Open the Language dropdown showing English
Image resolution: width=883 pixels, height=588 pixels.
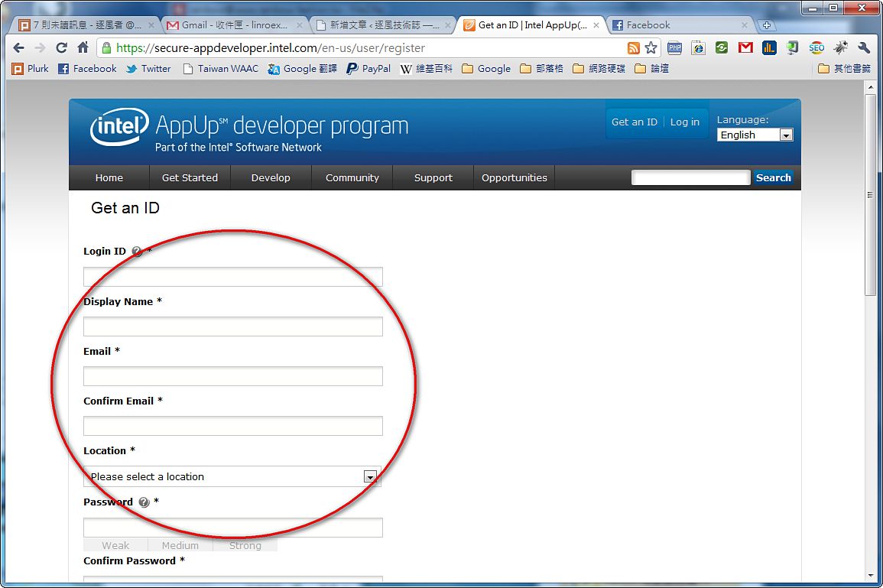[755, 135]
